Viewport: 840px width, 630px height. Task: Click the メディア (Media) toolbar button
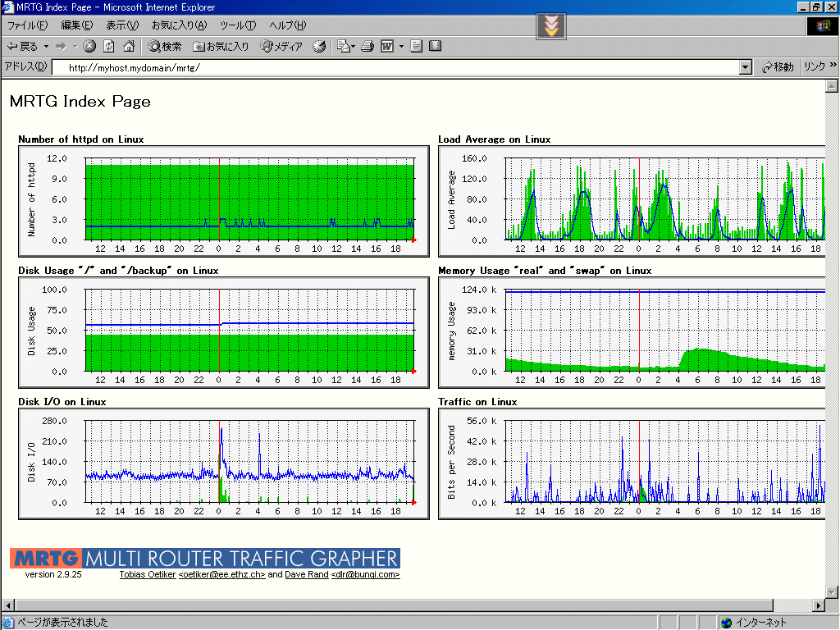point(281,47)
